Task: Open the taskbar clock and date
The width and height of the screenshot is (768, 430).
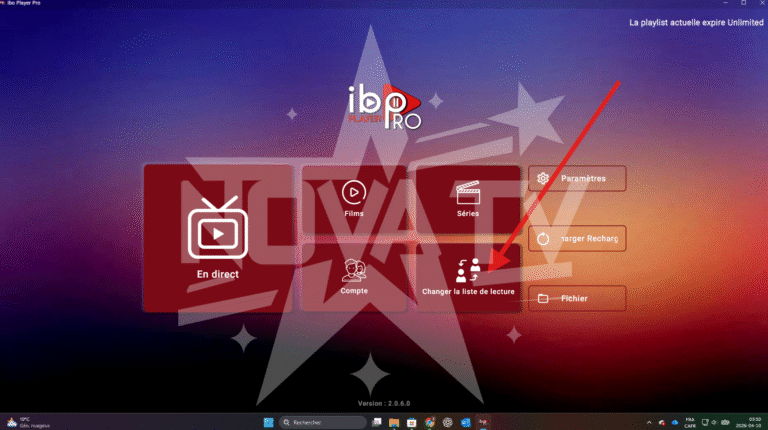Action: click(742, 422)
